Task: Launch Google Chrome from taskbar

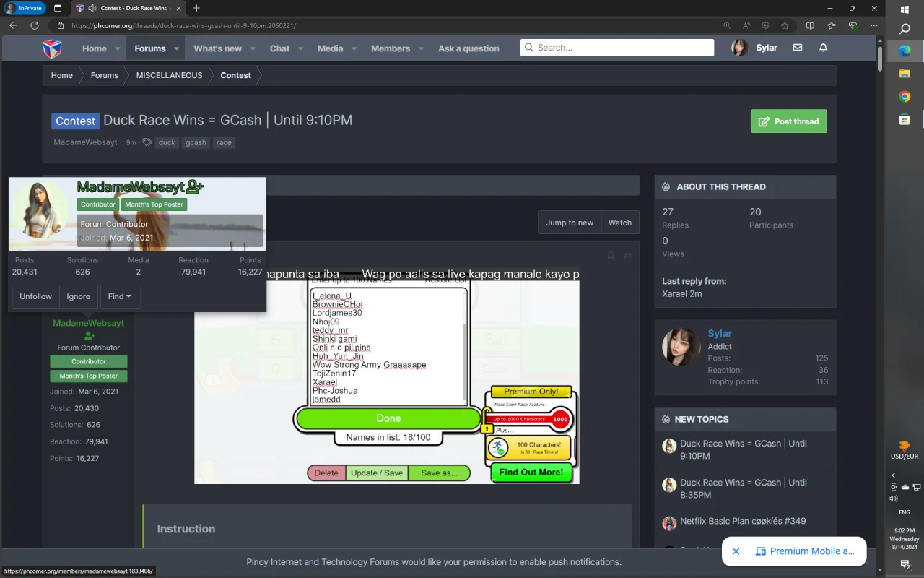Action: (x=905, y=96)
